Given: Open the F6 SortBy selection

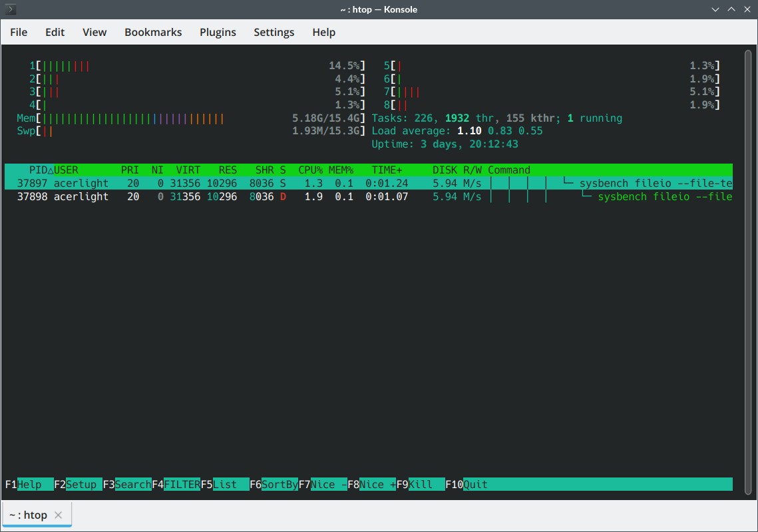Looking at the screenshot, I should click(280, 484).
